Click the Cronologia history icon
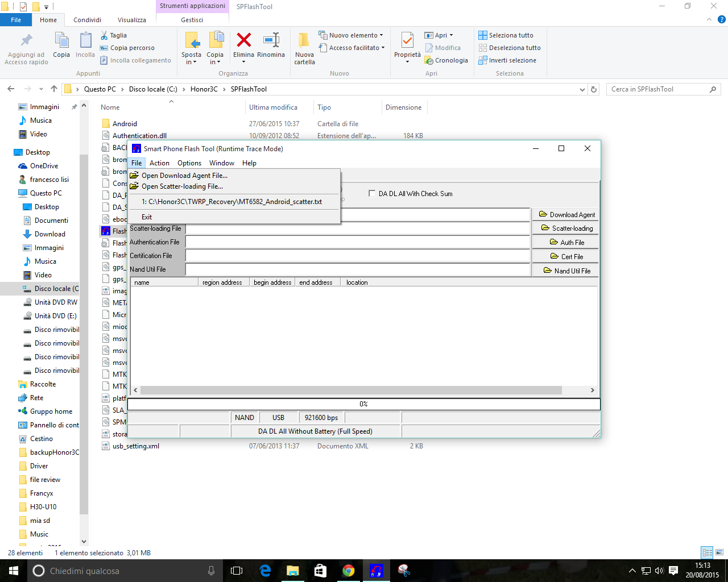This screenshot has width=728, height=582. click(429, 61)
